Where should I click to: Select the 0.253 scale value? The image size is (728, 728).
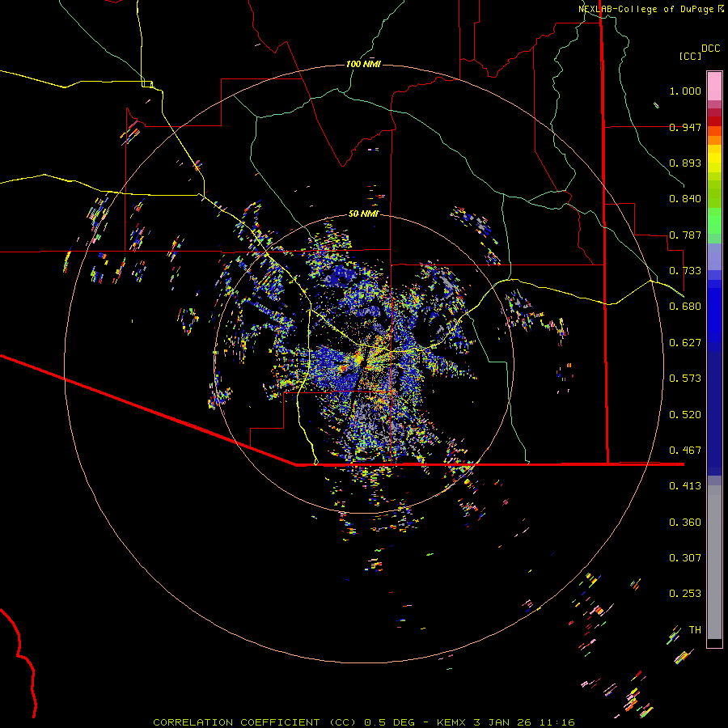(685, 594)
